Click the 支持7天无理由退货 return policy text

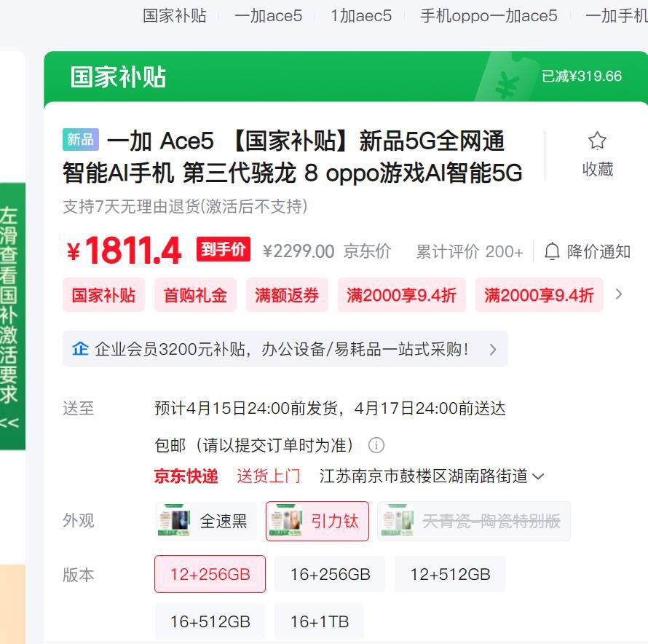(185, 206)
